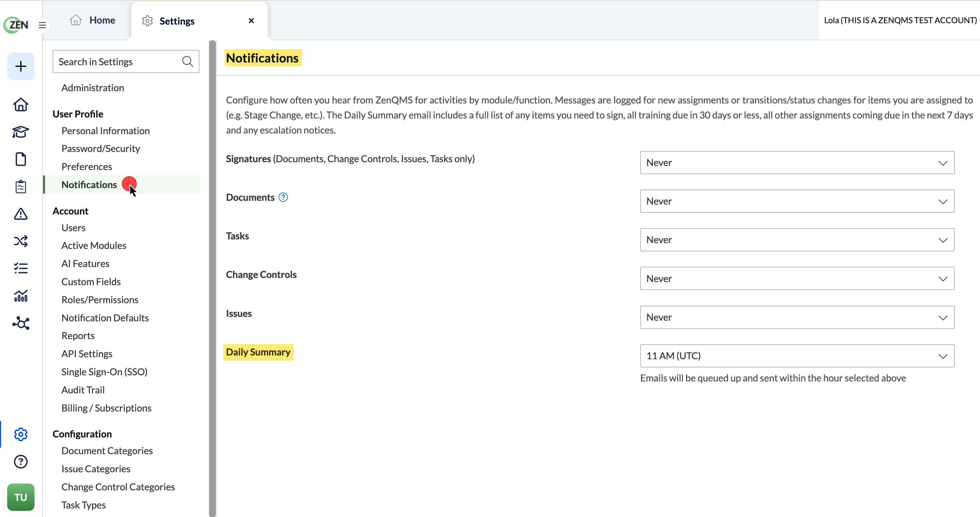Open Audit Trail settings link
The width and height of the screenshot is (980, 517).
pos(83,390)
